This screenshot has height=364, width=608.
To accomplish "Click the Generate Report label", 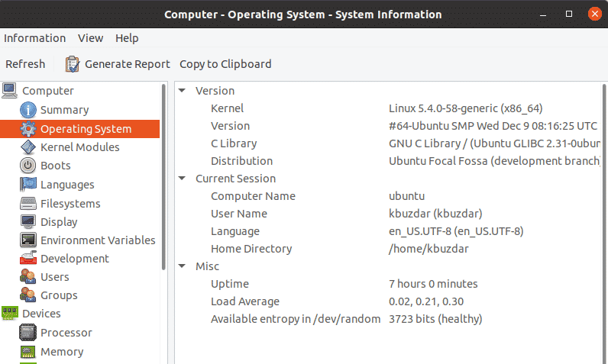I will pyautogui.click(x=128, y=64).
